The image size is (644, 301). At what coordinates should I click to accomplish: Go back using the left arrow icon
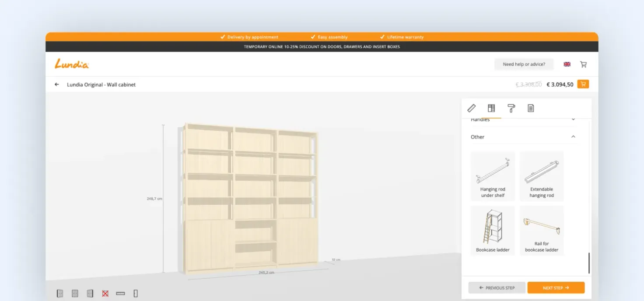click(57, 84)
